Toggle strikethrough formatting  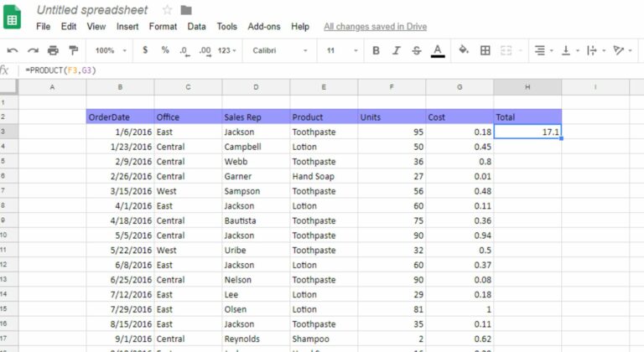pyautogui.click(x=417, y=50)
